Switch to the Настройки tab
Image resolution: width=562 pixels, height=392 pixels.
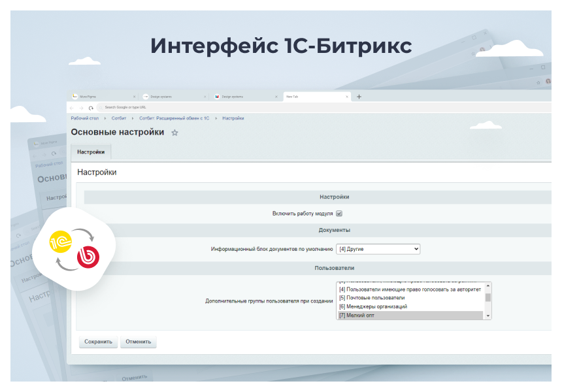(92, 151)
